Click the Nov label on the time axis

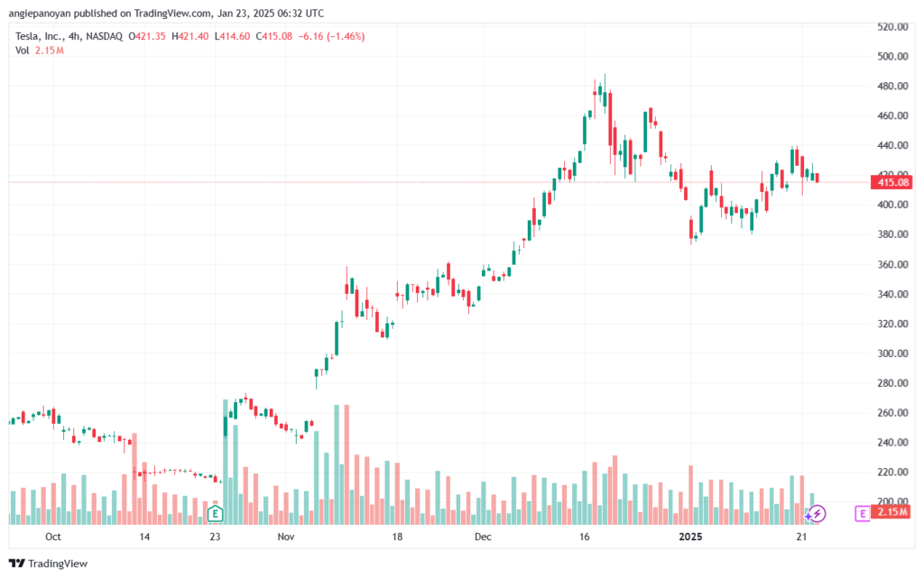(286, 537)
